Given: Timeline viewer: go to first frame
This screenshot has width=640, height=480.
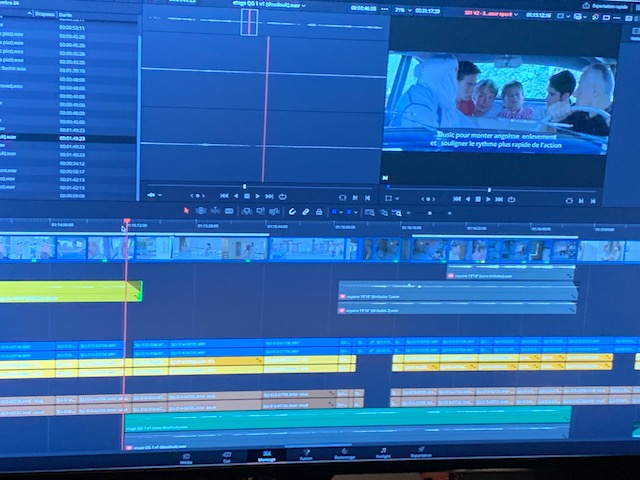Looking at the screenshot, I should [x=457, y=199].
